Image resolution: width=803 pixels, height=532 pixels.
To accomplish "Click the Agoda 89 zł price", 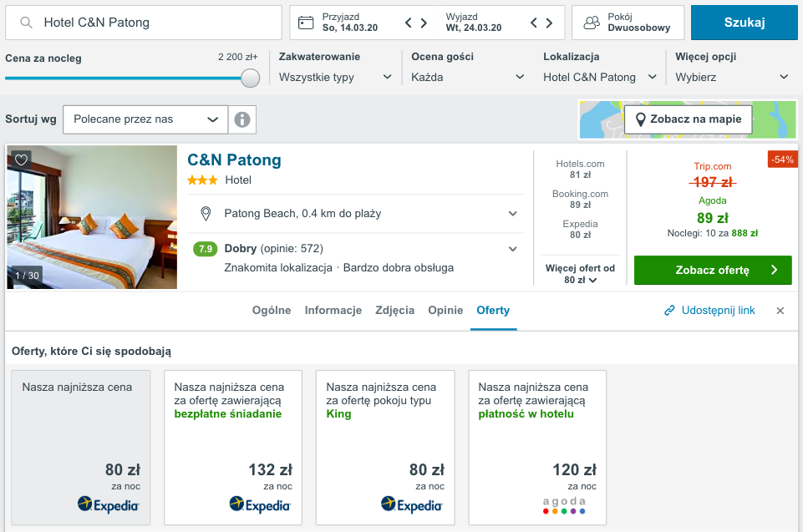I will 713,218.
